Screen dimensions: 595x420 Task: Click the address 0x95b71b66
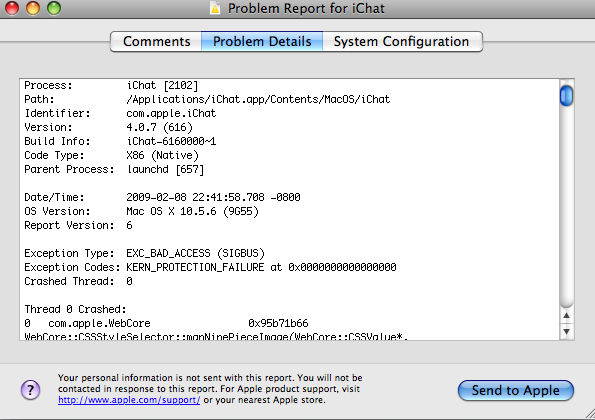278,324
